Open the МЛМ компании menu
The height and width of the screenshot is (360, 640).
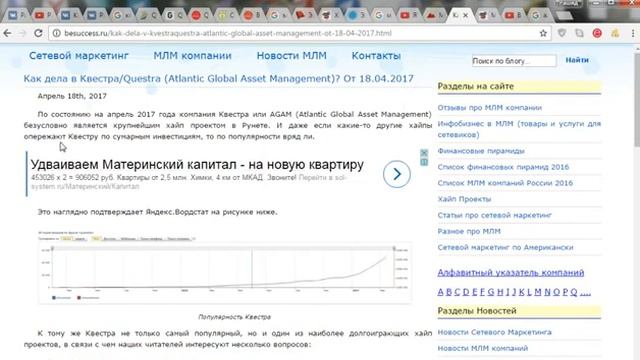click(x=192, y=56)
